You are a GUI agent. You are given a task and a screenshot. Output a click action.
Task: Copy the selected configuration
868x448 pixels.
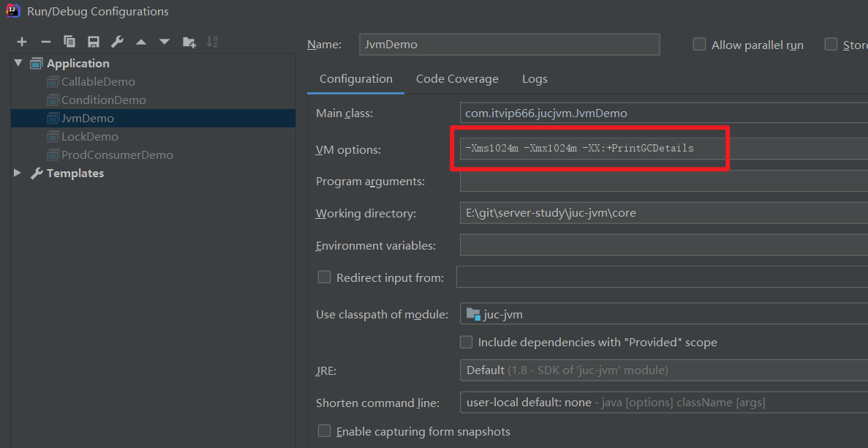[69, 42]
